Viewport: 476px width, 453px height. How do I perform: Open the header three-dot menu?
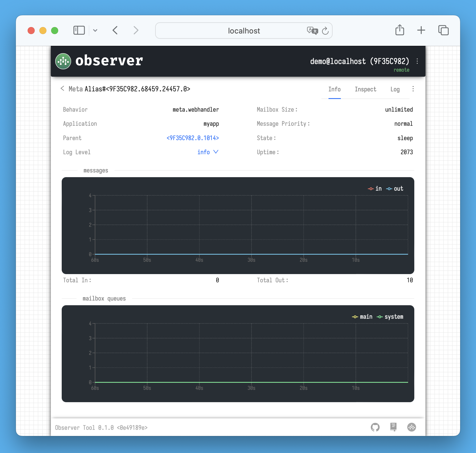click(x=417, y=61)
